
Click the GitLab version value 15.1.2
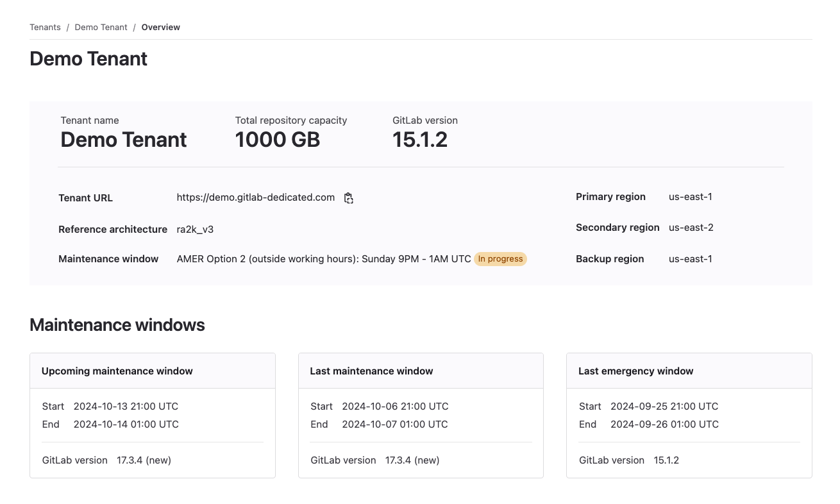[420, 139]
